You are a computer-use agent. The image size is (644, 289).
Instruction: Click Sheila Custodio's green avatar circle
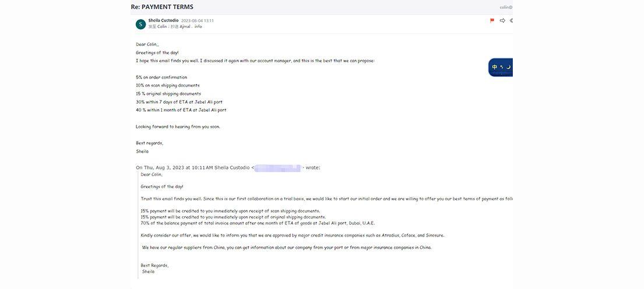click(x=140, y=24)
